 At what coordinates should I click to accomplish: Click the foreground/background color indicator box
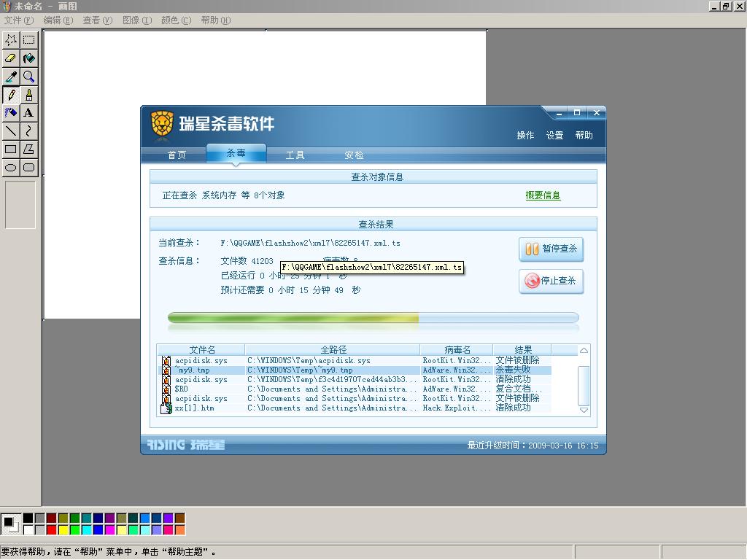coord(10,524)
